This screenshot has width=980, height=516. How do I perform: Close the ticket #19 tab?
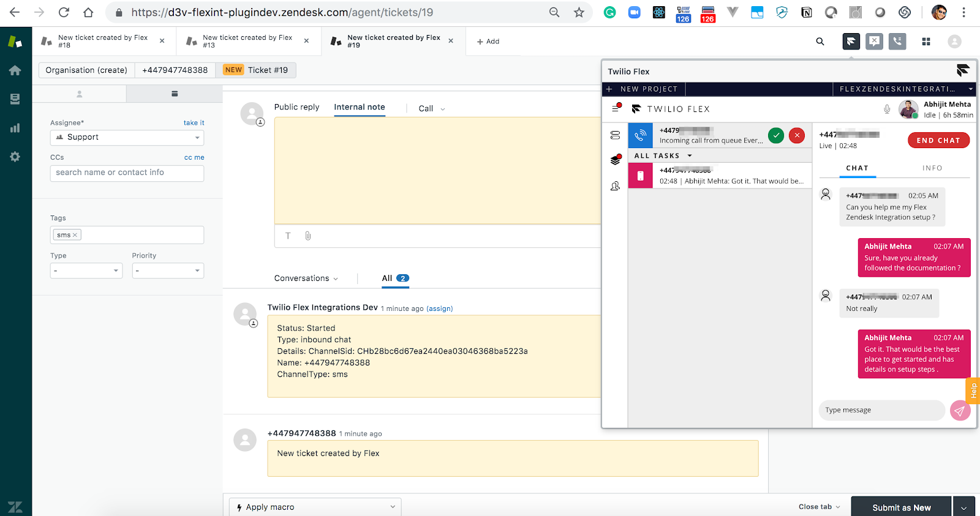coord(451,41)
